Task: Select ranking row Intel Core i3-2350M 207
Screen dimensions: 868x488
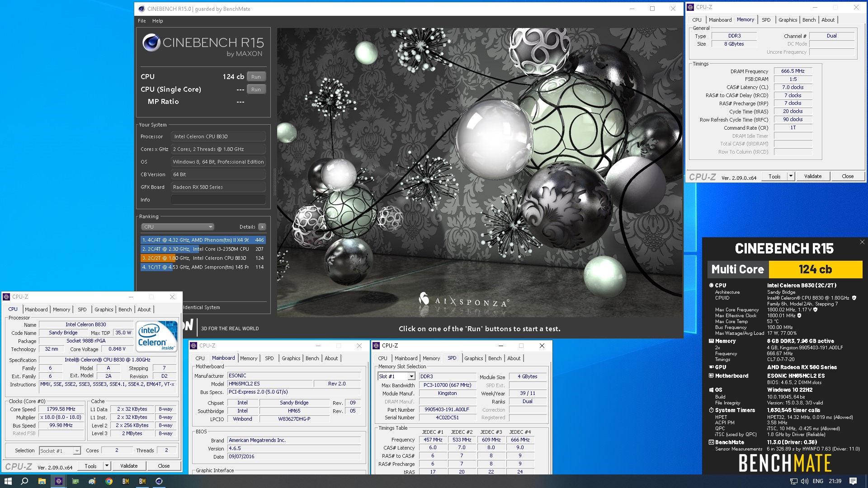Action: pyautogui.click(x=203, y=249)
